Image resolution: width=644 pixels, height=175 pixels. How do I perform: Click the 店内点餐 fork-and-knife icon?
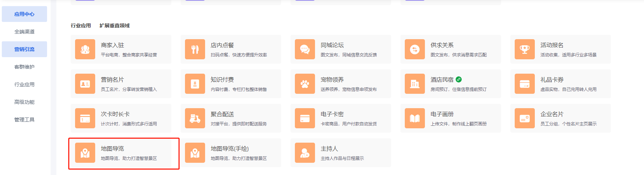(195, 49)
